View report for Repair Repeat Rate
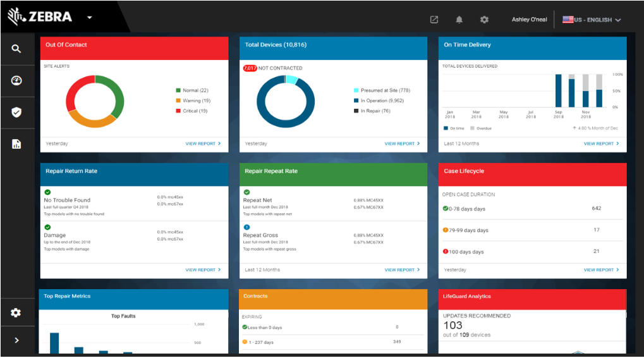Screen dimensions: 644x358 (402, 269)
